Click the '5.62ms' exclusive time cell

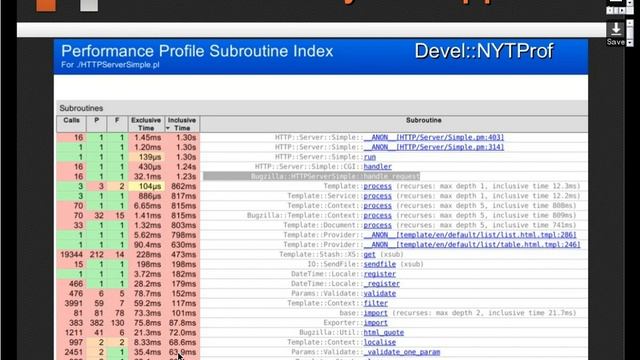147,235
